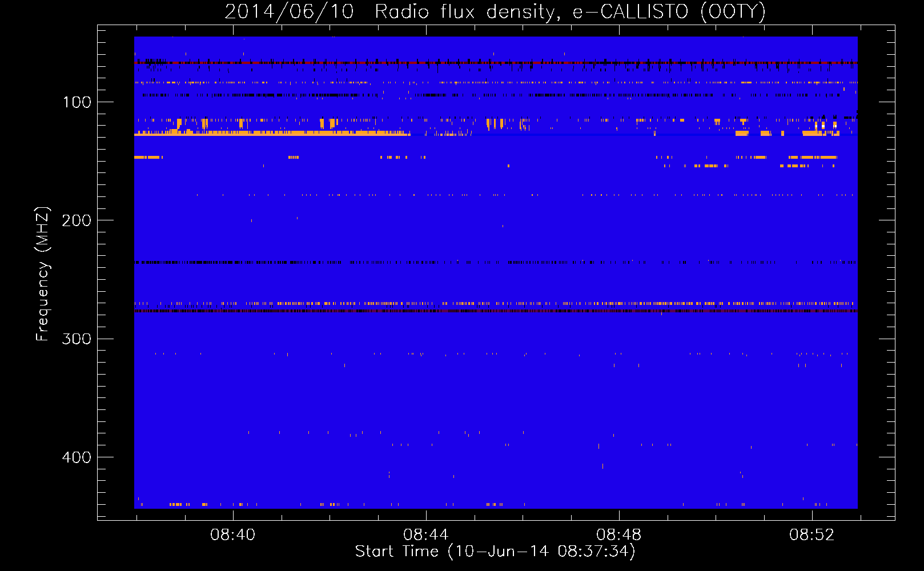The width and height of the screenshot is (924, 571).
Task: Click the 'Frequency (MHZ)' axis label
Action: click(x=43, y=274)
